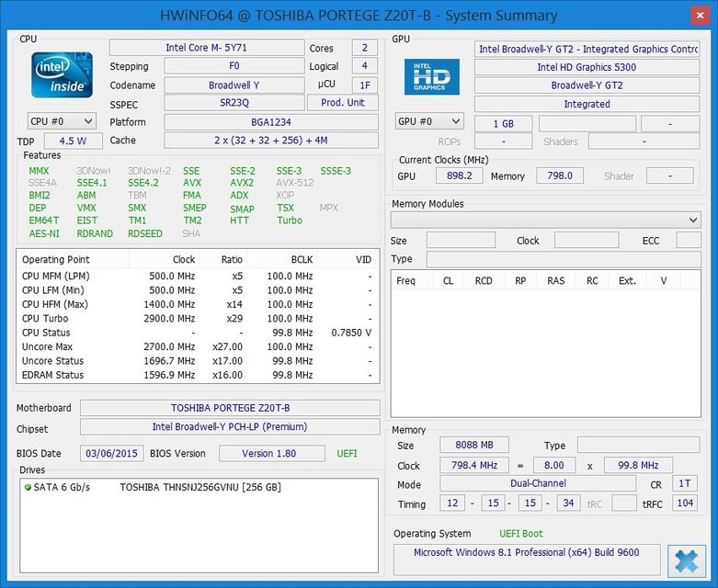The image size is (718, 588).
Task: Click the TOSHIBA PORTEGE Z20T-B motherboard field
Action: [x=229, y=408]
